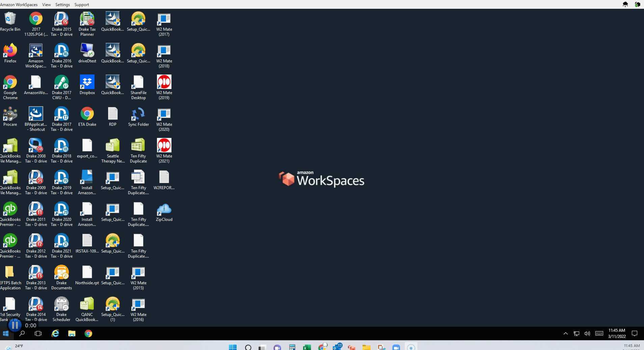Launch W2 Mate (2021)
Viewport: 644px width, 350px height.
[164, 146]
